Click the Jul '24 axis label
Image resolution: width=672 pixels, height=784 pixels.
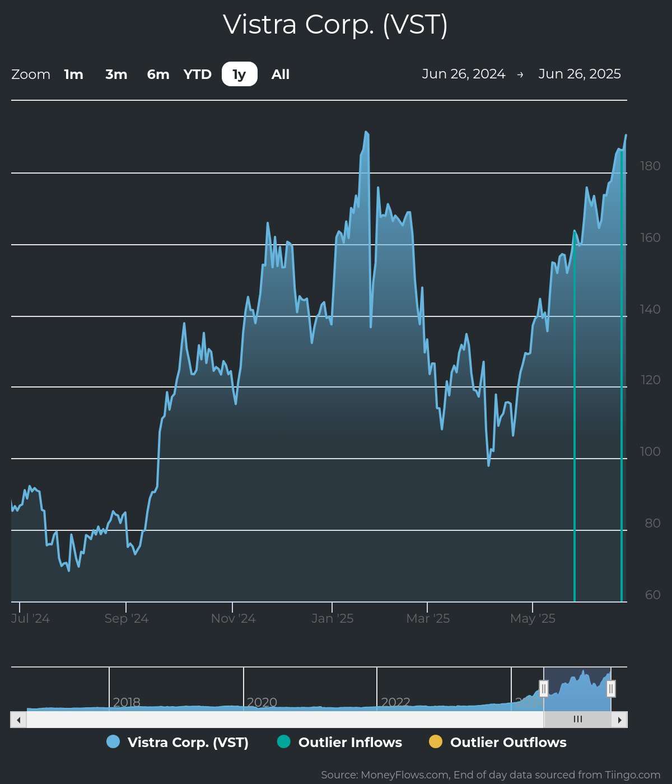tap(30, 619)
